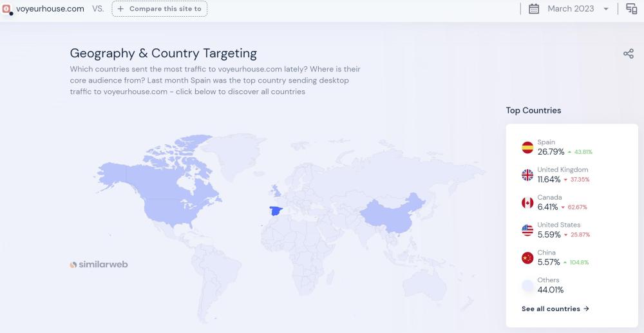Click the similarweb logo on the map
Viewport: 644px width, 333px height.
pyautogui.click(x=99, y=264)
